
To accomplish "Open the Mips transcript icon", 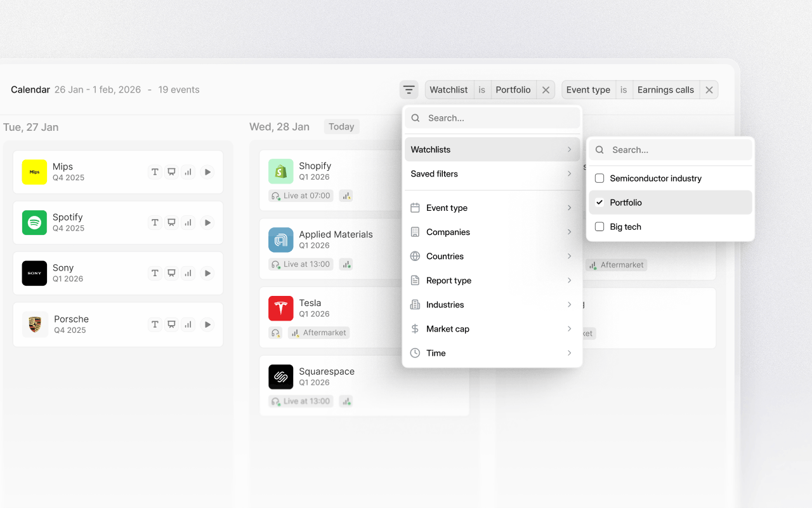I will point(155,171).
